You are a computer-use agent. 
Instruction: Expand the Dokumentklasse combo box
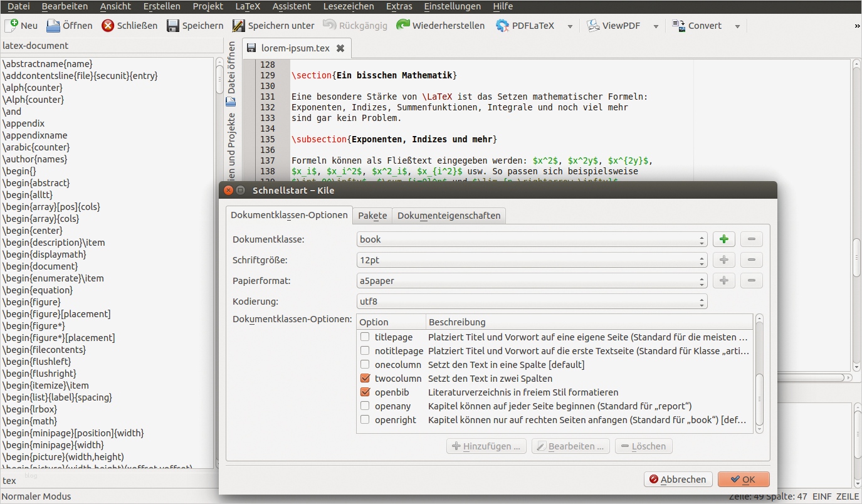tap(531, 239)
